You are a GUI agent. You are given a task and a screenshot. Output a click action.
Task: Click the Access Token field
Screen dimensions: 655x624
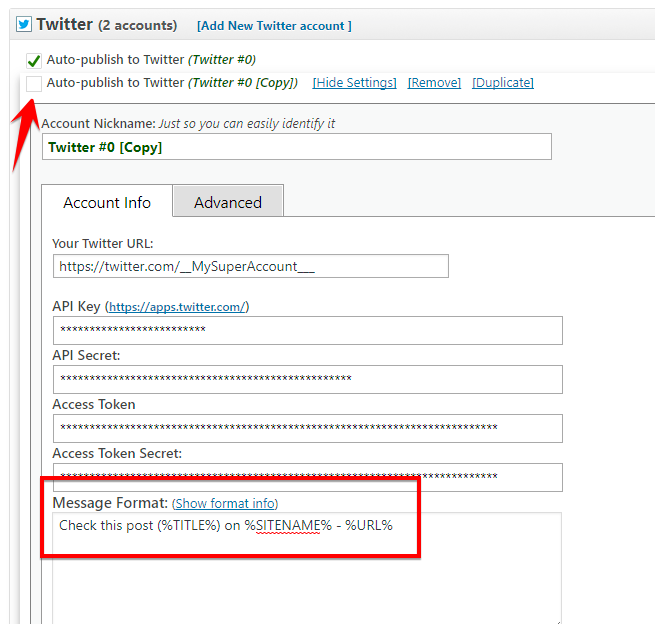307,428
